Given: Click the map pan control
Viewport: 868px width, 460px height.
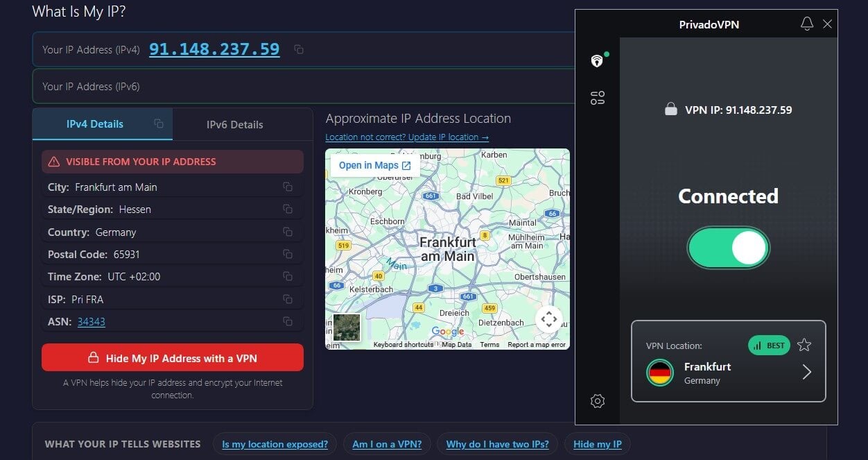Looking at the screenshot, I should [x=549, y=320].
